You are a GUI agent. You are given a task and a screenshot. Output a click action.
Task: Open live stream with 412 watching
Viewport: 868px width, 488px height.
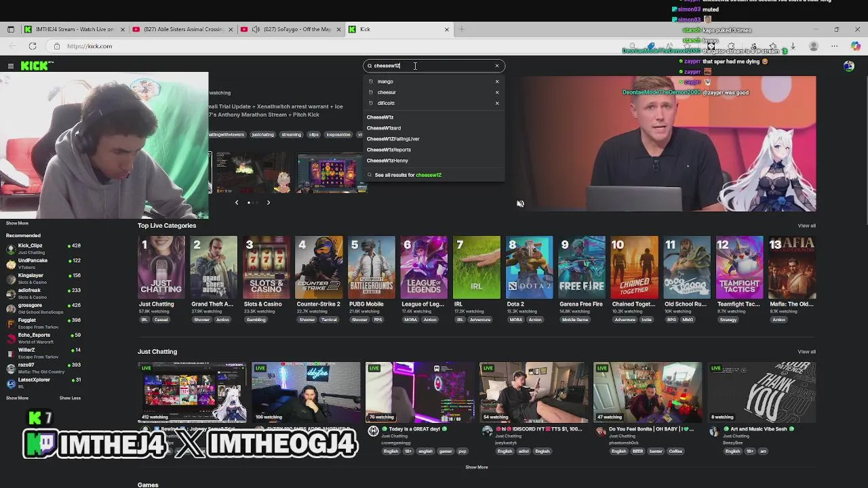pos(192,392)
